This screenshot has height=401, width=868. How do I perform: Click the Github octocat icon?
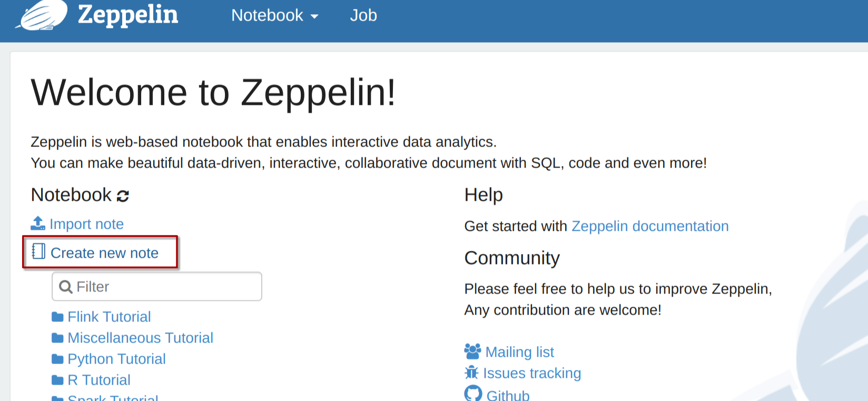point(473,394)
